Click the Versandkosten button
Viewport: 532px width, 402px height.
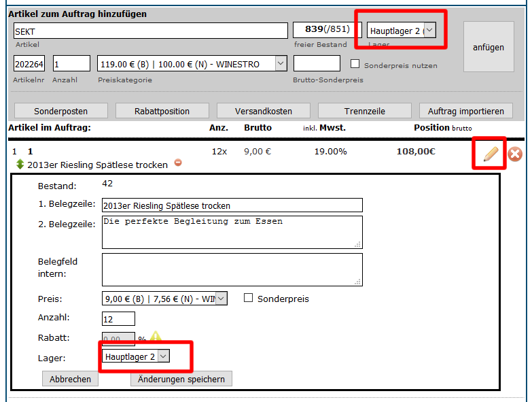(263, 111)
